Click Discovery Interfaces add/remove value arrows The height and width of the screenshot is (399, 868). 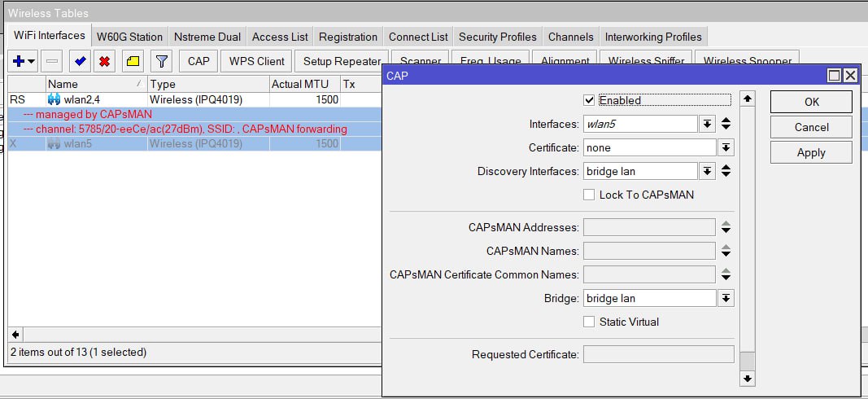tap(726, 171)
